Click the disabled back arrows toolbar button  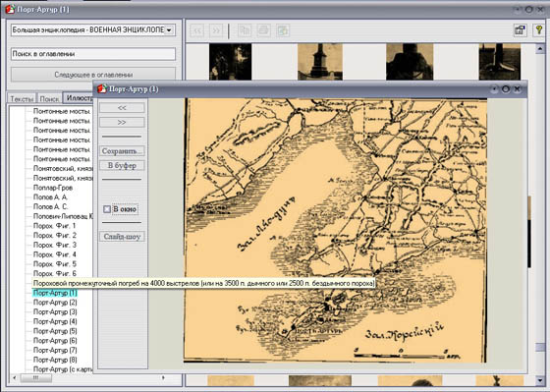pos(197,30)
